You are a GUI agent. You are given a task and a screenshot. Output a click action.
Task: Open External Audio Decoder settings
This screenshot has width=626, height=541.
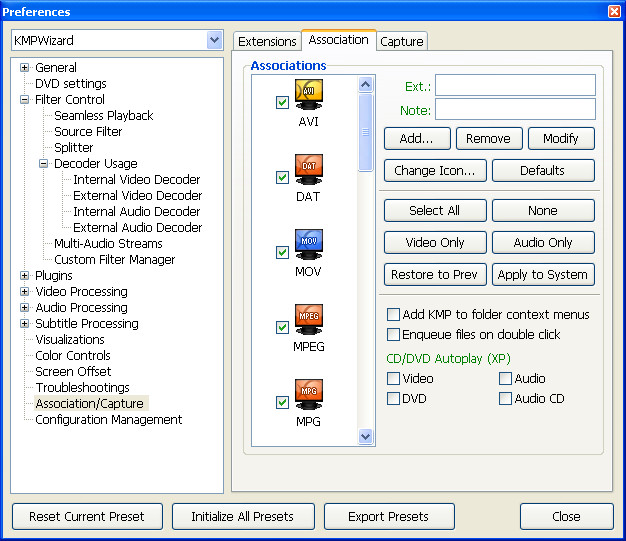click(x=137, y=227)
